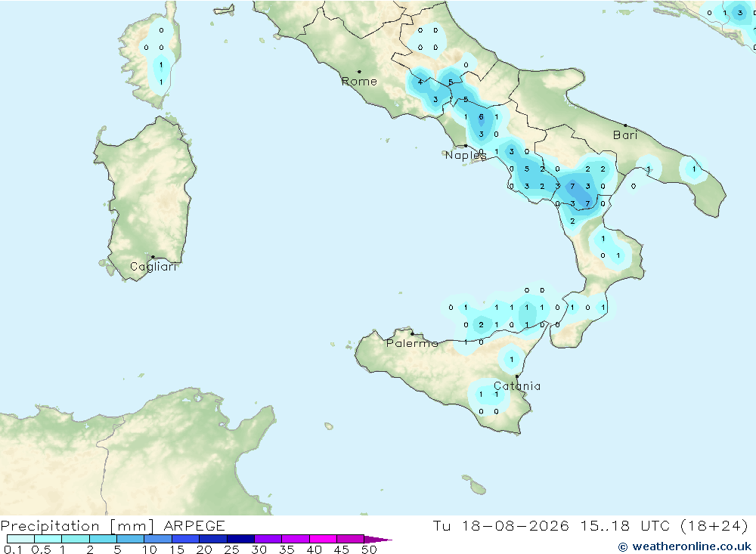Click the black dot marking Cagliari
This screenshot has height=554, width=756.
pyautogui.click(x=153, y=257)
